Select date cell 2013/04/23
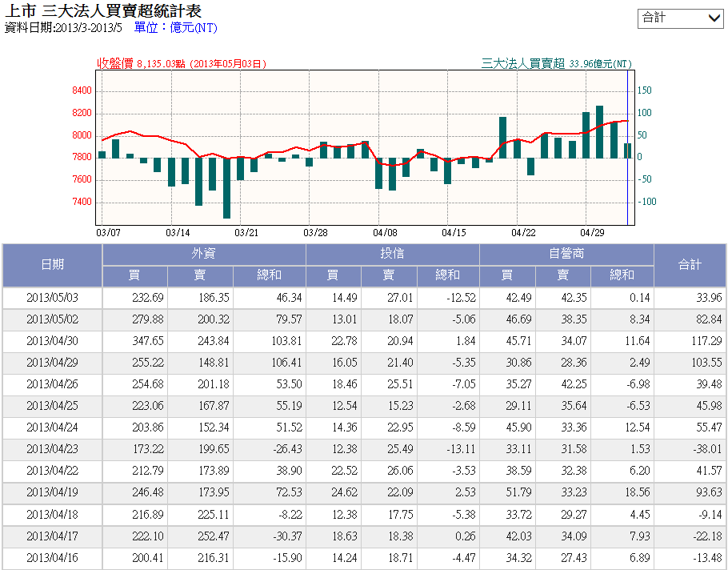The image size is (728, 570). (53, 449)
